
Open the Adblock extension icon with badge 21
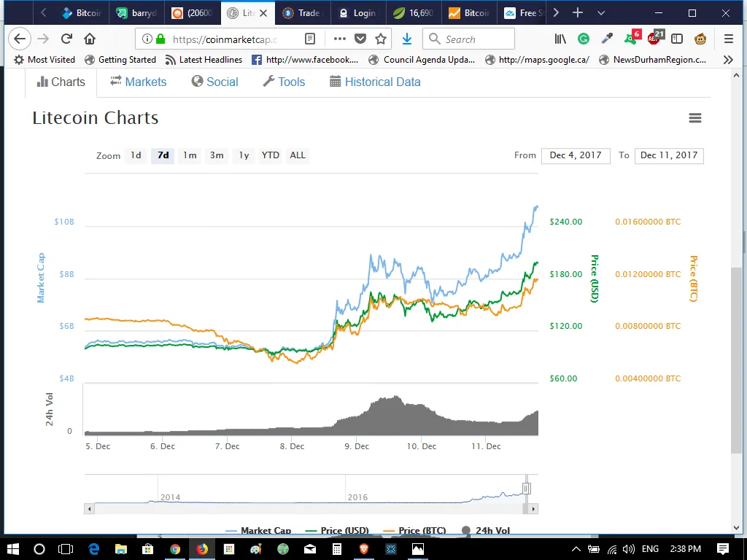656,37
